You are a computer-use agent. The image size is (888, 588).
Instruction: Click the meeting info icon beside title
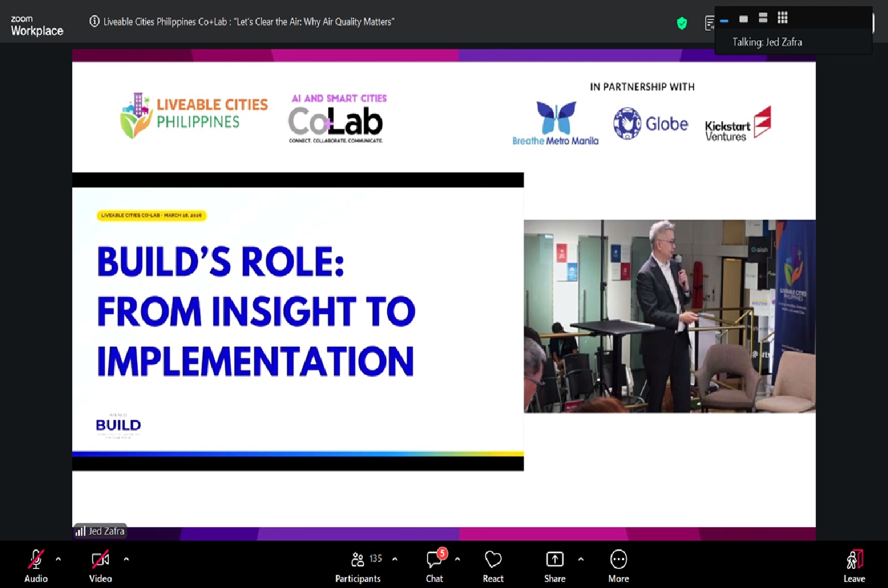pyautogui.click(x=94, y=21)
